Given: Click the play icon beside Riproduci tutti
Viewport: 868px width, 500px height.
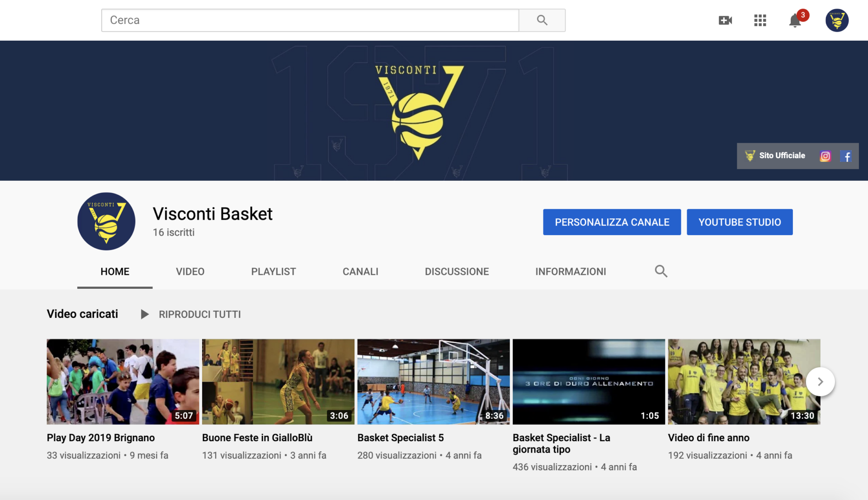Looking at the screenshot, I should (144, 314).
